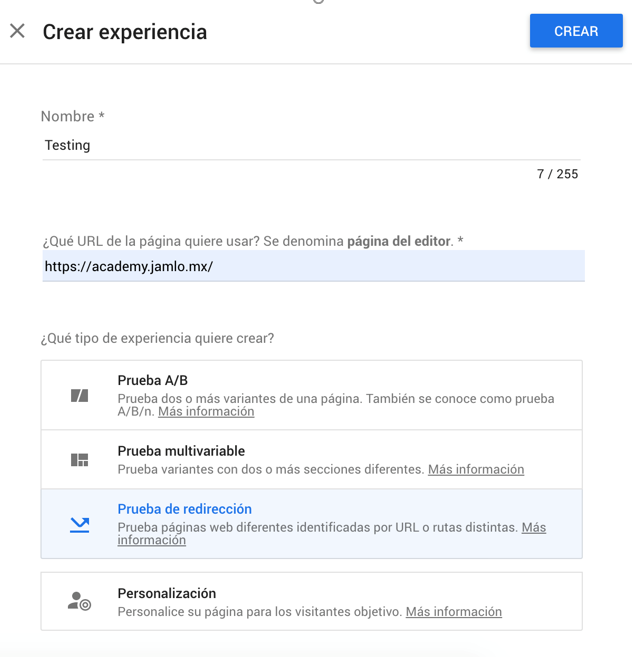Choose the Prueba multivariable option
Image resolution: width=632 pixels, height=657 pixels.
point(181,451)
